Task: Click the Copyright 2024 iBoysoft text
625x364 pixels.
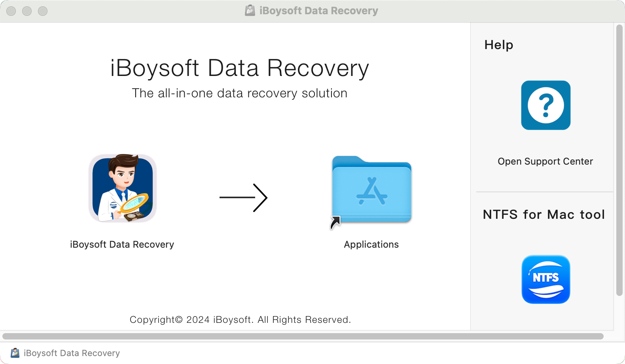Action: [x=240, y=320]
